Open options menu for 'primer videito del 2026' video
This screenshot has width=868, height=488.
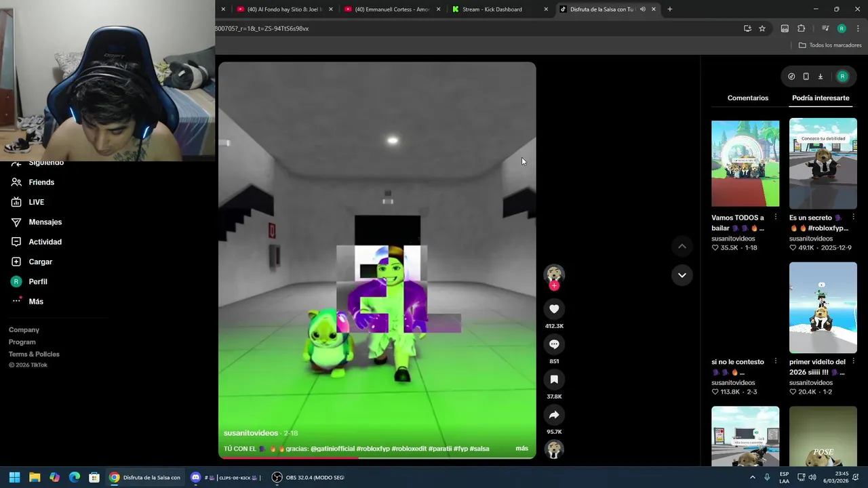tap(853, 362)
